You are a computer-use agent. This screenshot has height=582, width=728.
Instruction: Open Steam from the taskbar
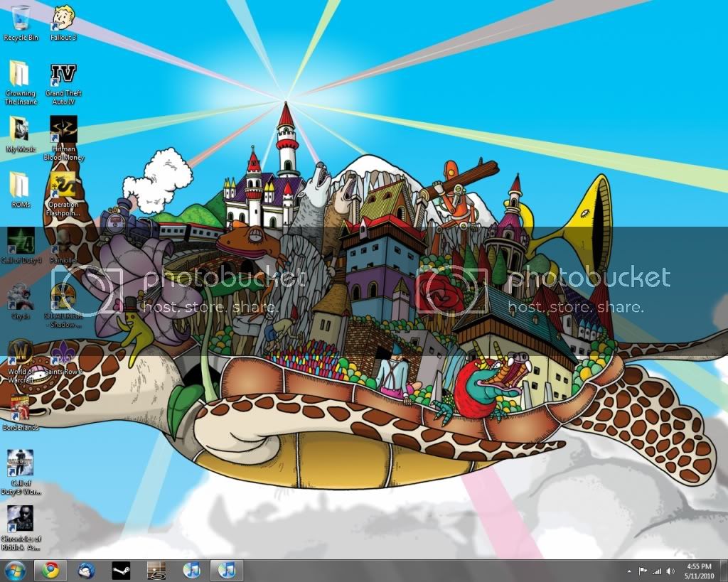point(121,570)
